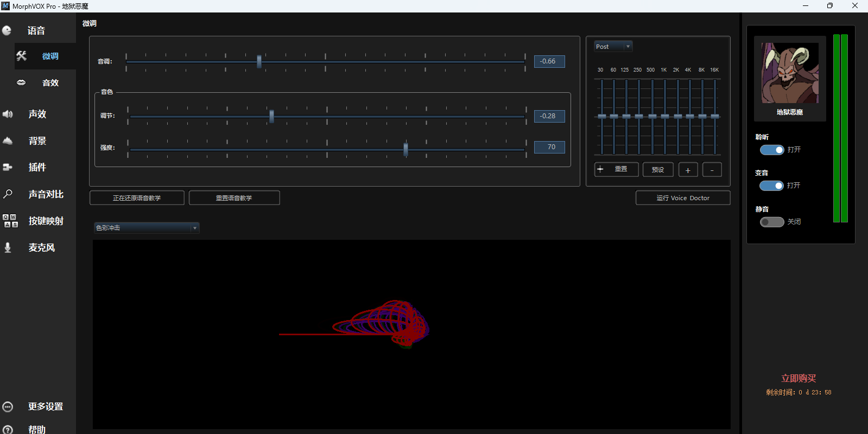
Task: Click the timbre value field -0.28
Action: coord(549,116)
